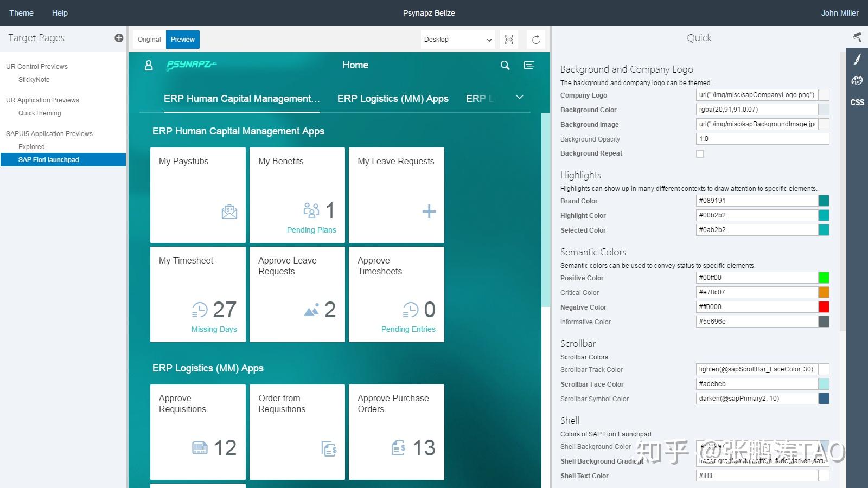Select StickyNote in Target Pages
The width and height of the screenshot is (868, 488).
point(34,80)
